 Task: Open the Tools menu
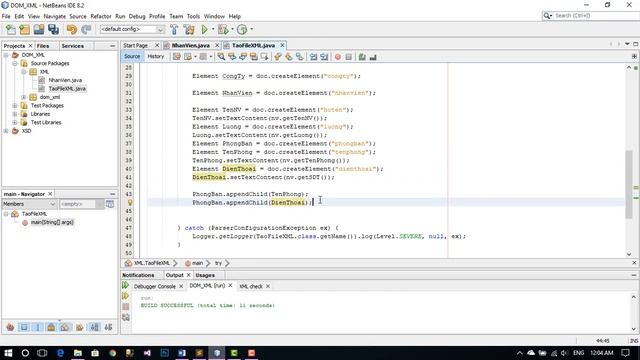tap(193, 16)
